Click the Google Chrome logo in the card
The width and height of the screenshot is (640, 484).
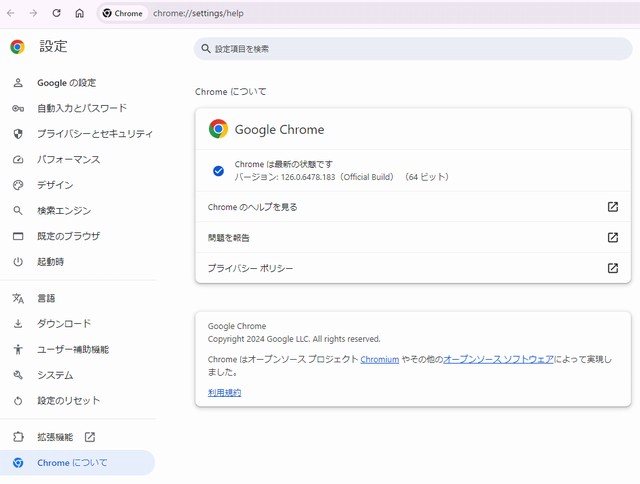click(x=218, y=129)
